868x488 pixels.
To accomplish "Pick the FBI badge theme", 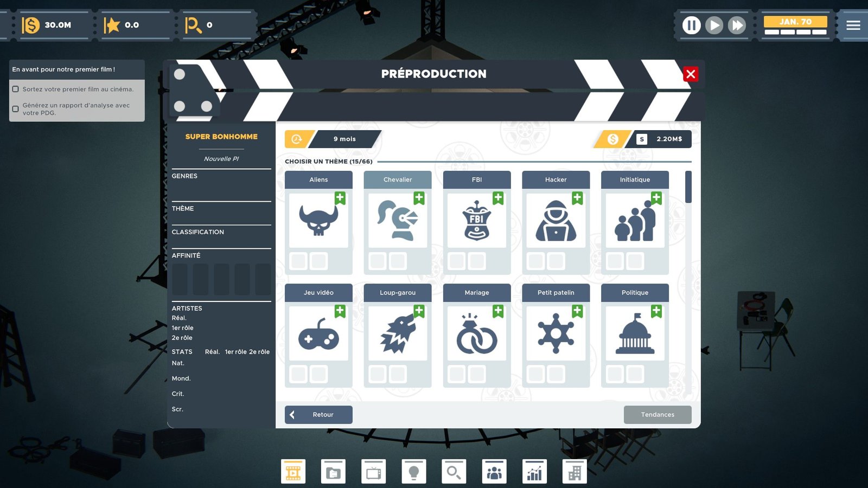I will point(477,221).
